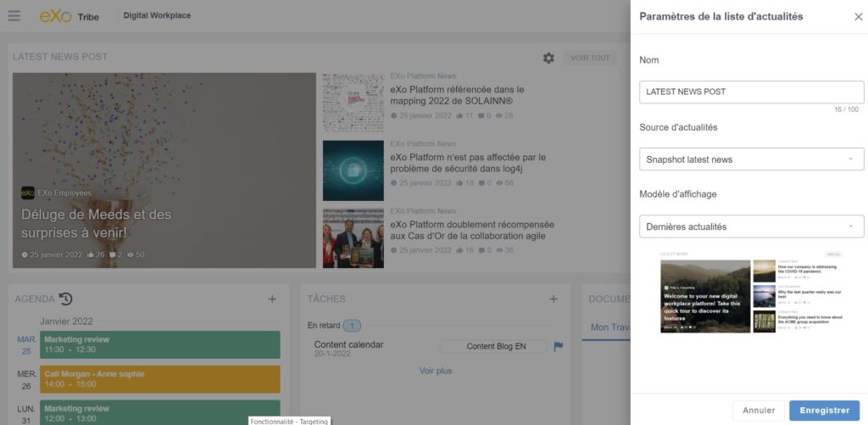Expand the Source d'actualités dropdown

click(751, 159)
